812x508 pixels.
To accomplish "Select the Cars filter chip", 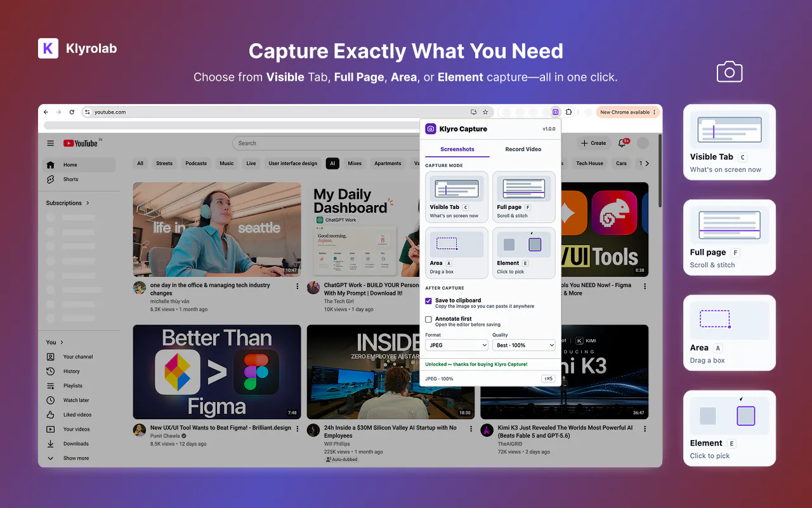I will coord(621,163).
